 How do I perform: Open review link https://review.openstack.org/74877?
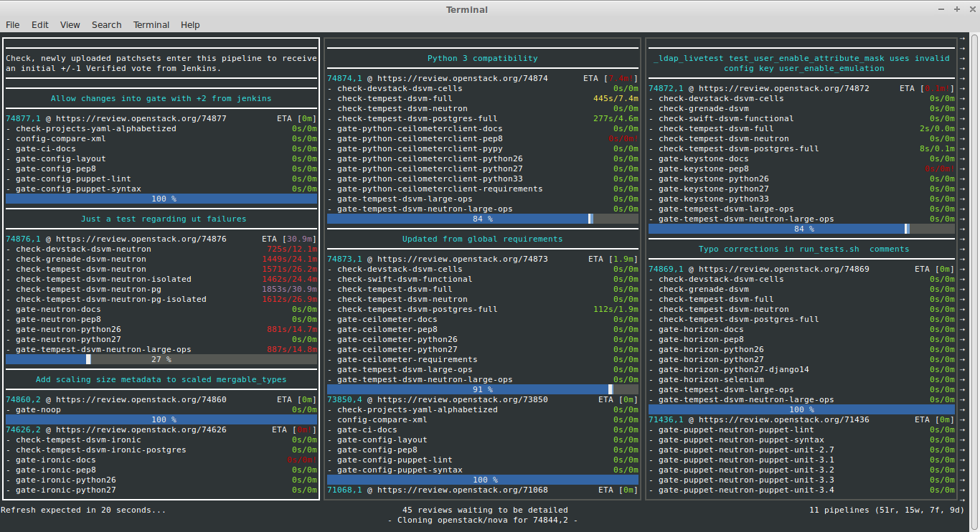coord(141,118)
